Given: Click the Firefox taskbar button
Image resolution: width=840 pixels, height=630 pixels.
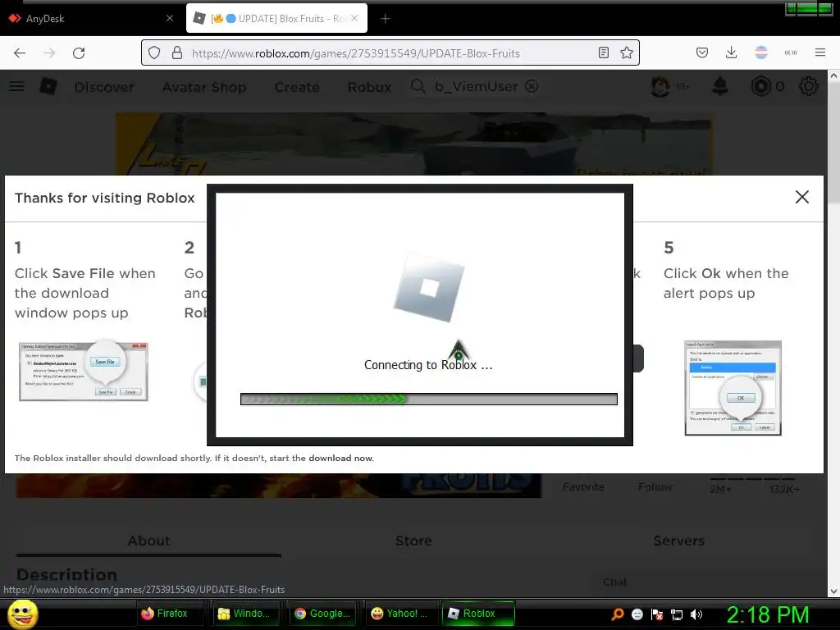Looking at the screenshot, I should point(169,614).
